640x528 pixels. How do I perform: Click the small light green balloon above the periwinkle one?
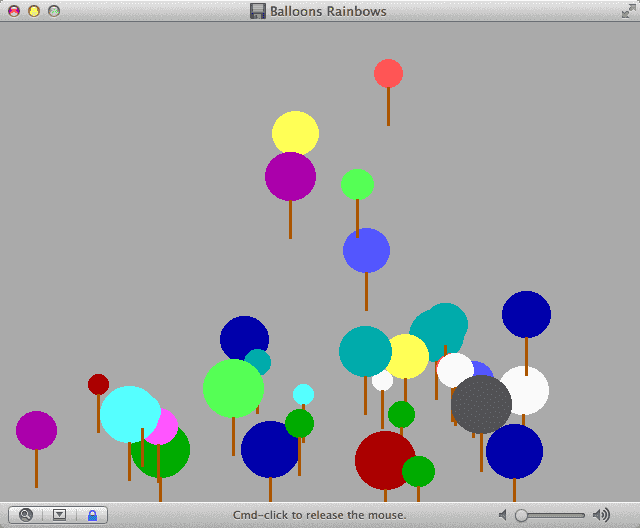point(357,184)
